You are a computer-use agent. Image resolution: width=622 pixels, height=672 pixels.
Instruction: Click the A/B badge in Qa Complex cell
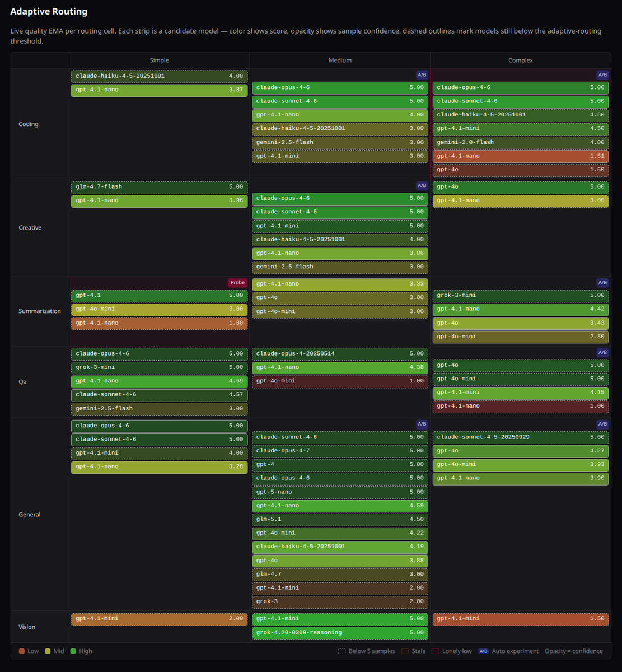(602, 352)
